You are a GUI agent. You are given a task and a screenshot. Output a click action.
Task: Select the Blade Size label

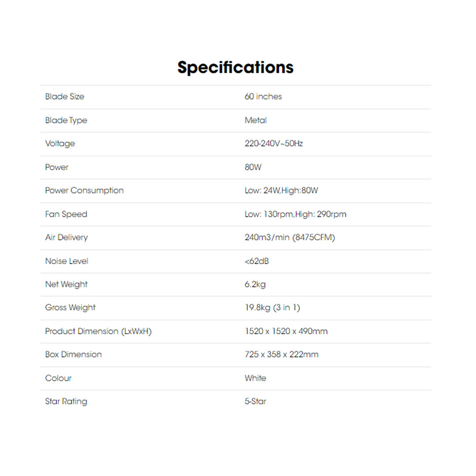click(x=64, y=97)
